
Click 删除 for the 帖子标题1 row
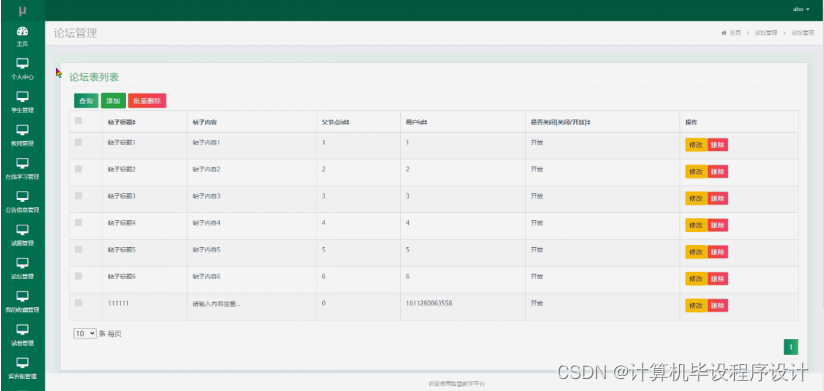(717, 145)
